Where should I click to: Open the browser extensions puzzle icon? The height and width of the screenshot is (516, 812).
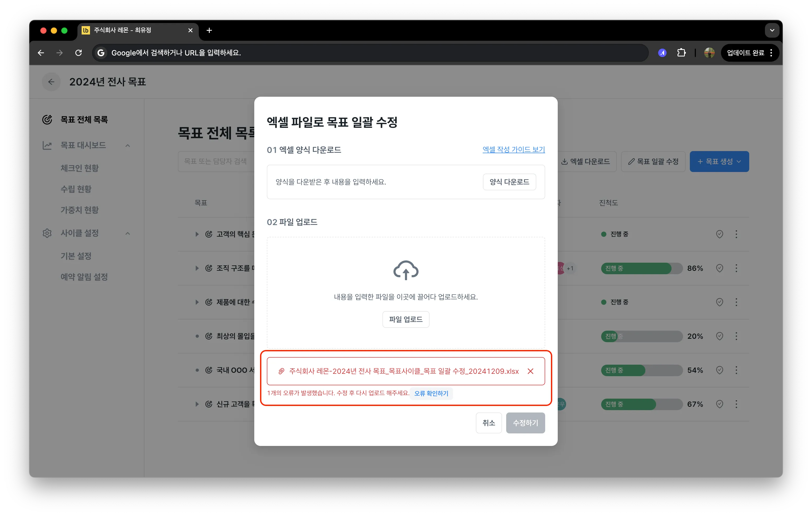pos(681,53)
